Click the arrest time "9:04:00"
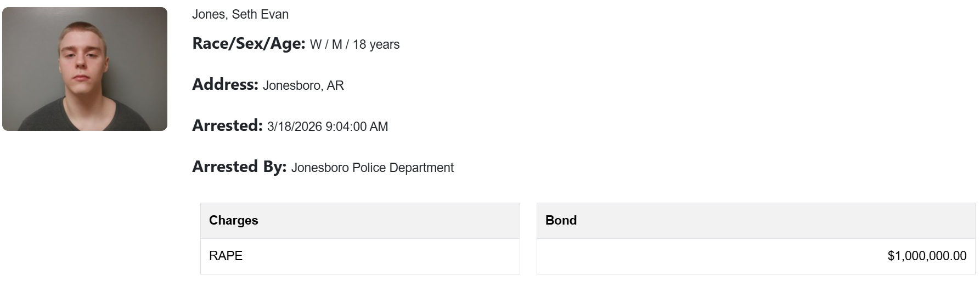This screenshot has width=980, height=281. pyautogui.click(x=345, y=127)
